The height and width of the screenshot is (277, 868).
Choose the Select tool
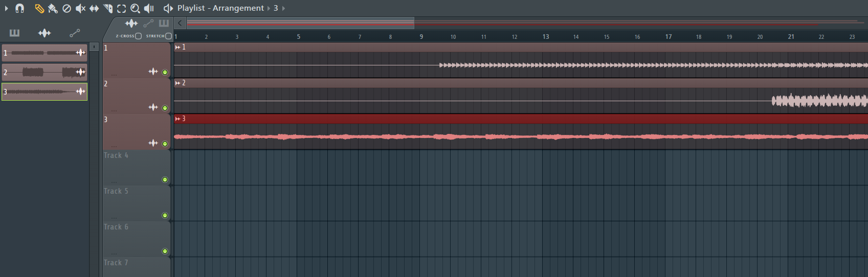(121, 8)
